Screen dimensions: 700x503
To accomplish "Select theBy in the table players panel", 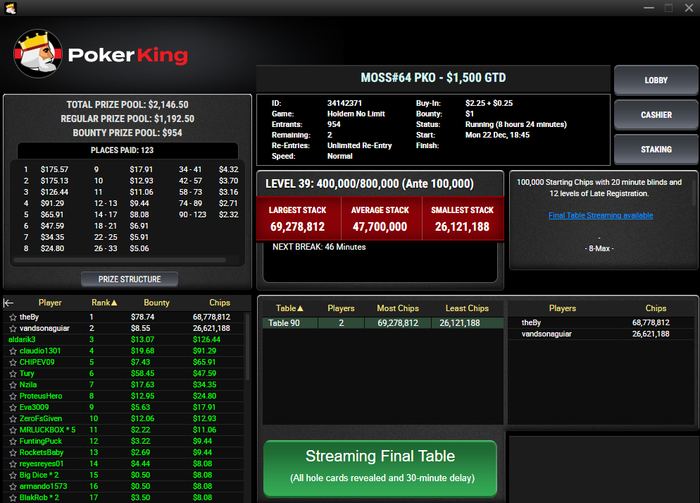I will pyautogui.click(x=601, y=322).
